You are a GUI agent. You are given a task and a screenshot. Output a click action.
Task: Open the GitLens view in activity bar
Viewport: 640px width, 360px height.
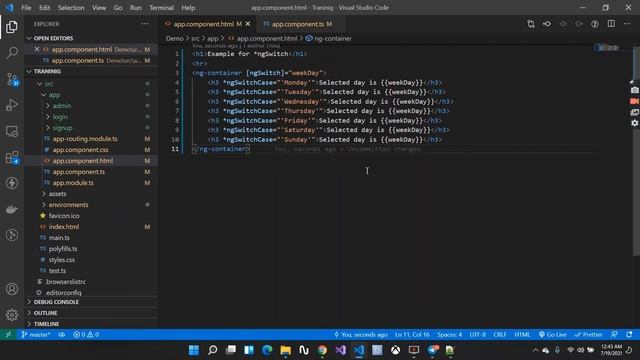coord(12,235)
